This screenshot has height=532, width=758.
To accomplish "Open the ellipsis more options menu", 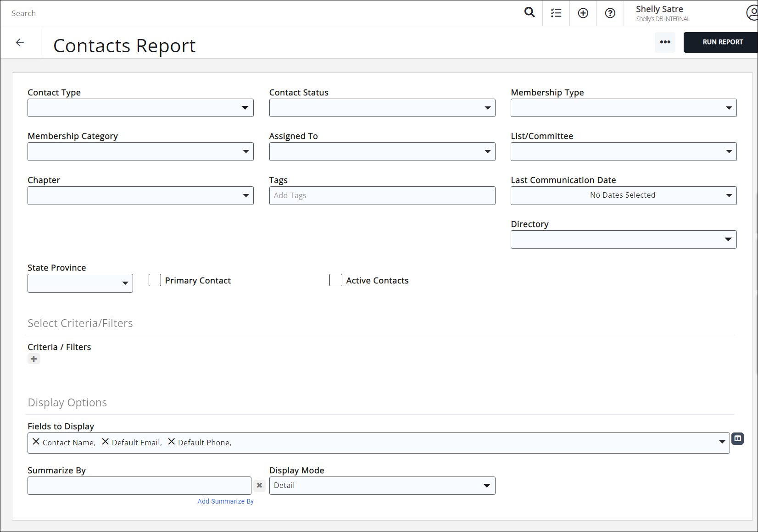I will [x=665, y=42].
